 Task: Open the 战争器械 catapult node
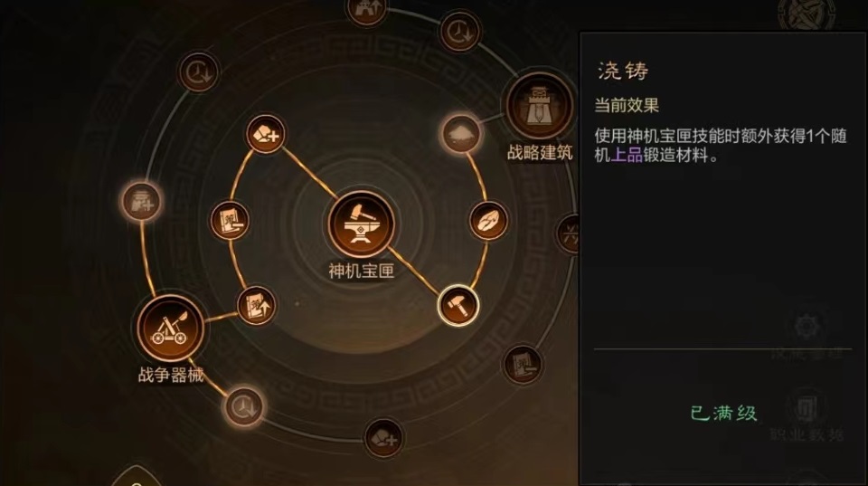coord(170,328)
